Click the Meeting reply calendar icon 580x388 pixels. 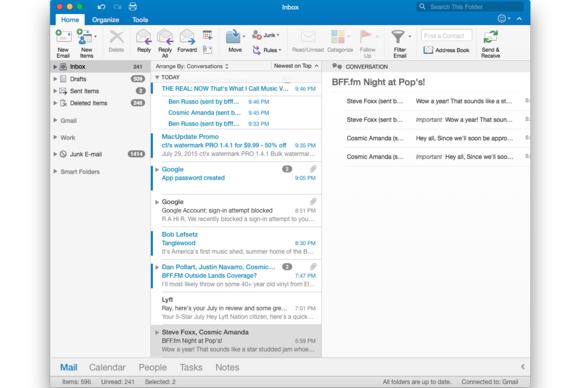208,35
